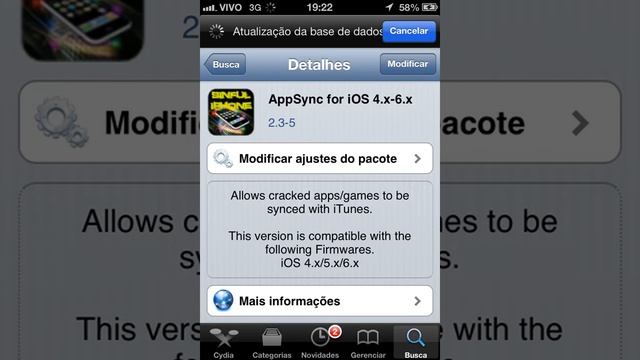Click the globe icon beside Mais informações
Viewport: 640px width, 360px height.
pyautogui.click(x=223, y=301)
